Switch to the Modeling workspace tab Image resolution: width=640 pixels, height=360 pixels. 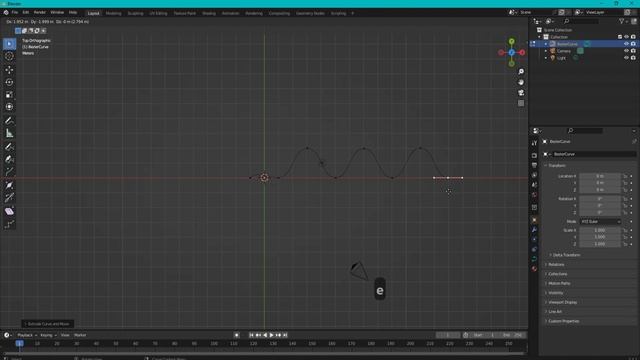point(113,13)
